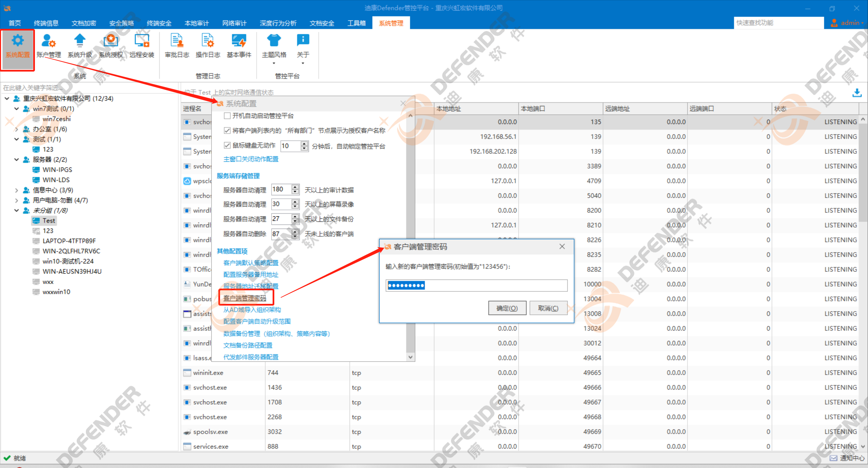Collapse the win7测试 group
The height and width of the screenshot is (468, 868).
tap(17, 109)
